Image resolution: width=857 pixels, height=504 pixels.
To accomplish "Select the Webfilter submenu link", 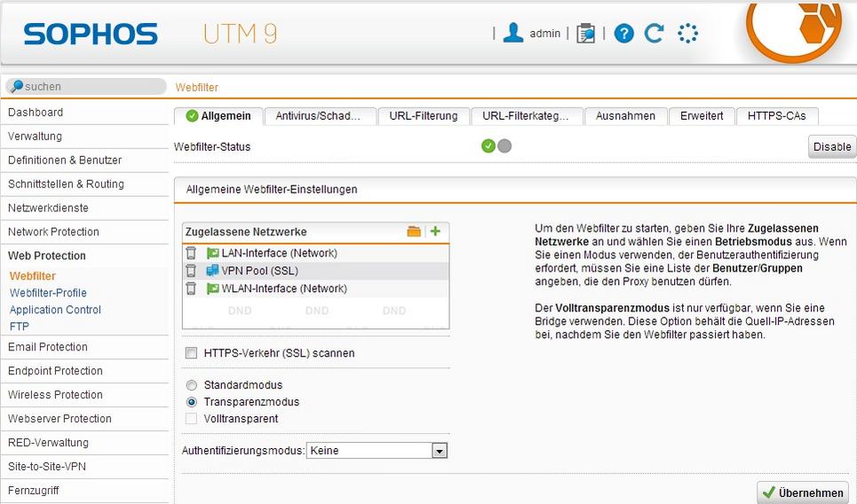I will point(33,276).
